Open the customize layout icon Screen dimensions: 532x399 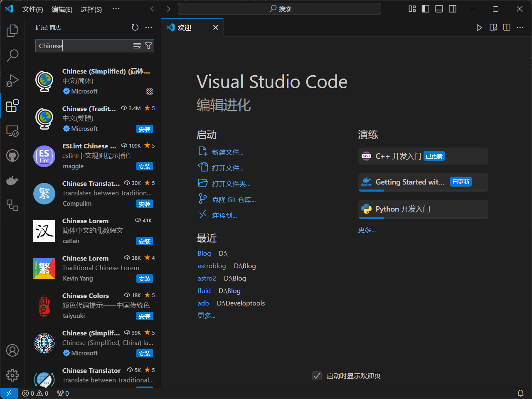412,9
